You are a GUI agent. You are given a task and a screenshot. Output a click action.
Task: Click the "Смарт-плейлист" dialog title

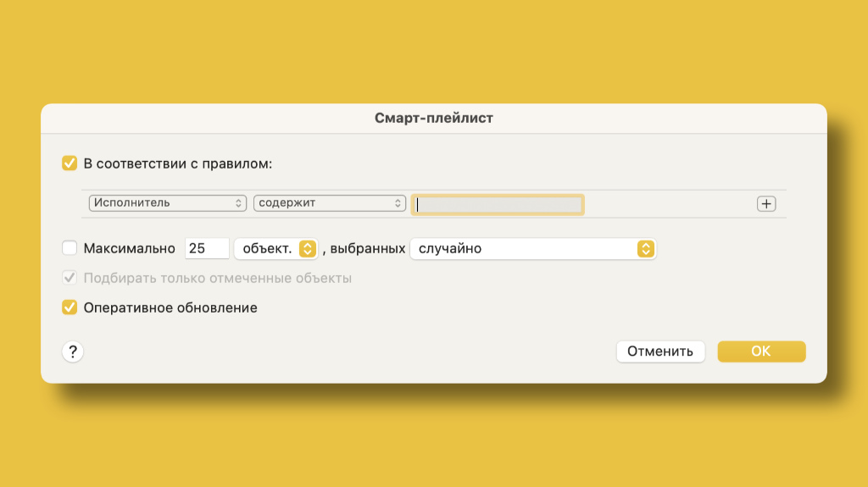(434, 119)
